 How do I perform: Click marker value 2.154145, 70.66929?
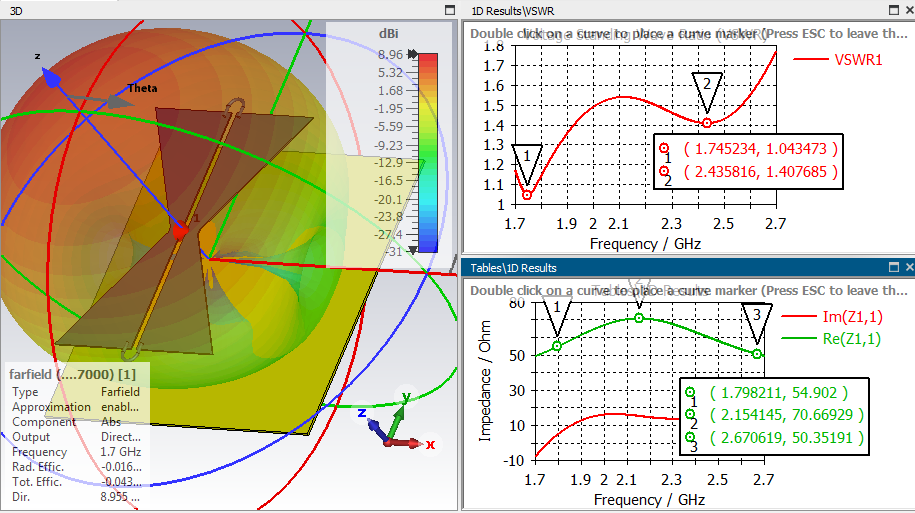tap(787, 415)
